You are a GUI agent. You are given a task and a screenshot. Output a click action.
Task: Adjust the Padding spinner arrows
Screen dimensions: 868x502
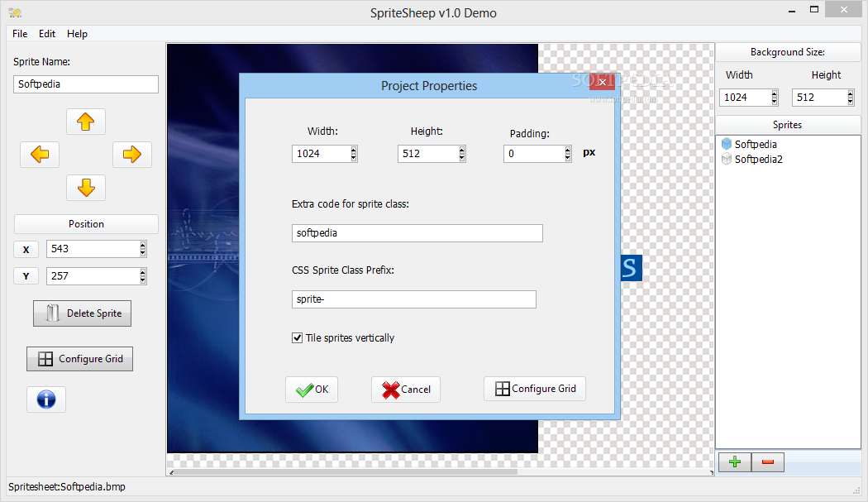tap(567, 154)
